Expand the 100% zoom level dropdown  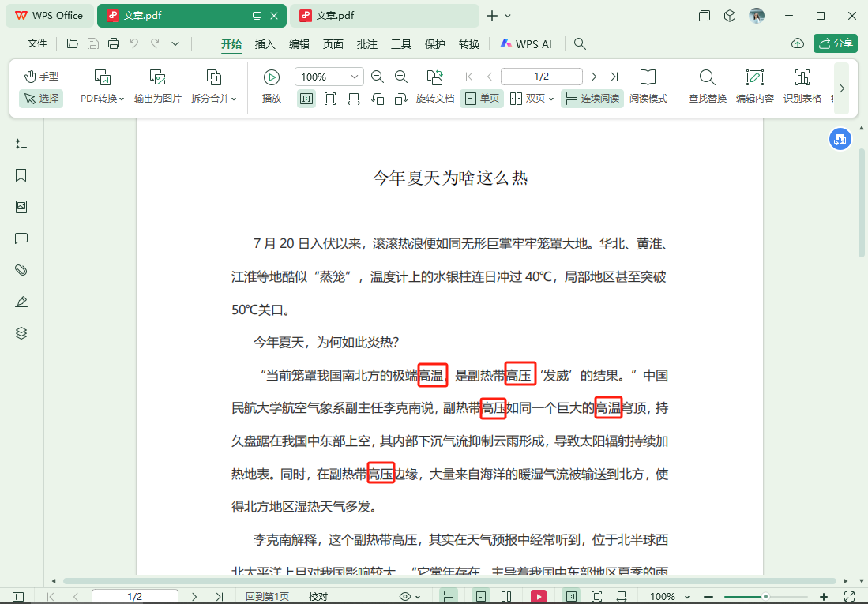tap(355, 77)
